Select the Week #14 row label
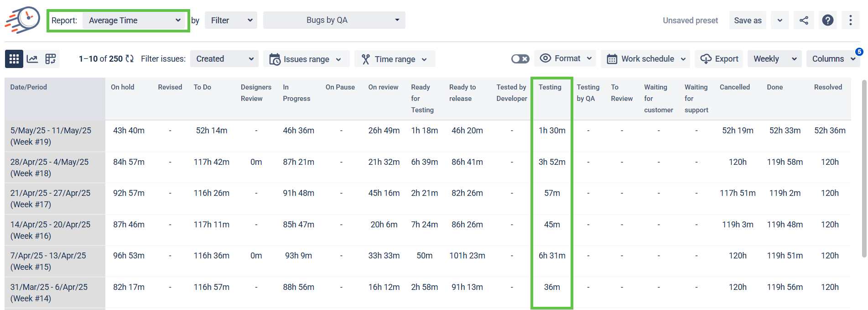 49,293
